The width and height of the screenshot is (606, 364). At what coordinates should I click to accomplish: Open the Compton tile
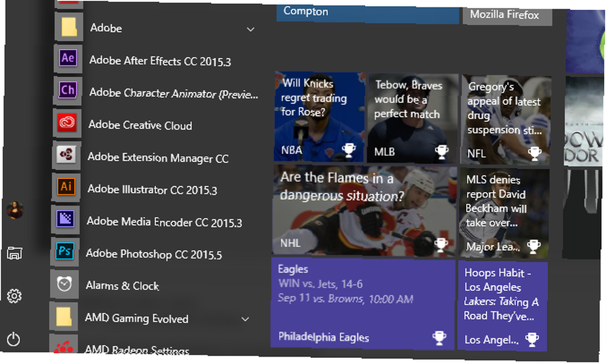(x=368, y=14)
